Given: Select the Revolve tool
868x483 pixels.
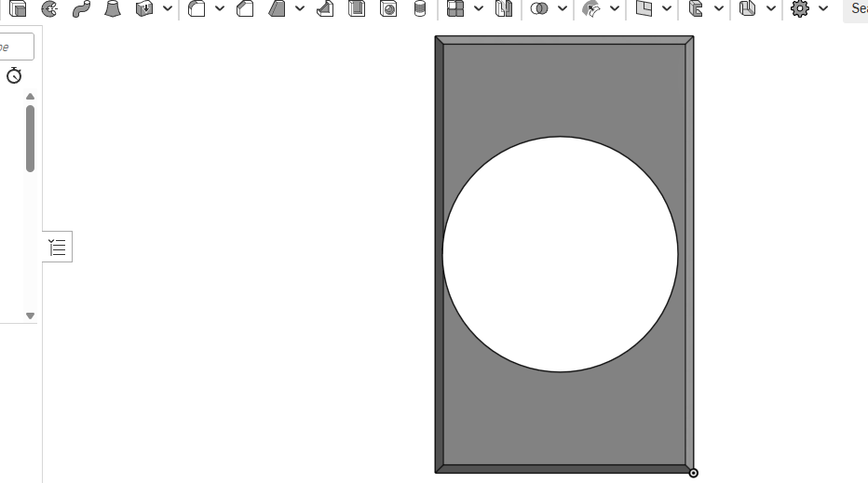Looking at the screenshot, I should click(49, 8).
